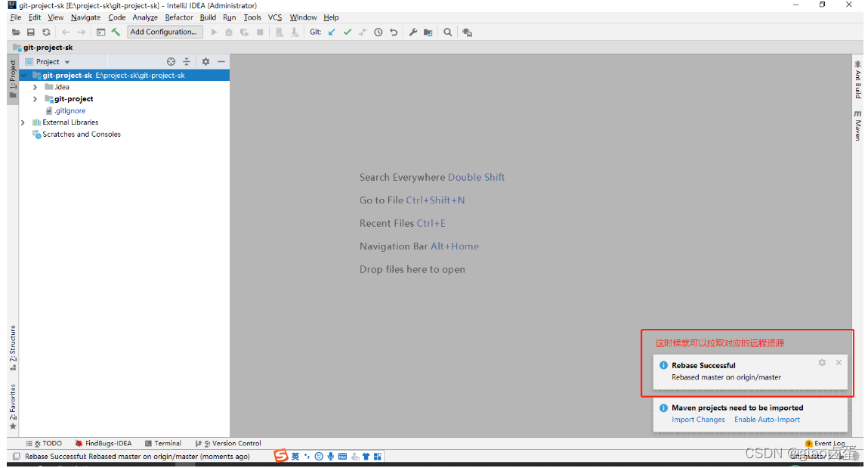This screenshot has width=868, height=468.
Task: Toggle the 2: Favorites side tool window
Action: (x=13, y=406)
